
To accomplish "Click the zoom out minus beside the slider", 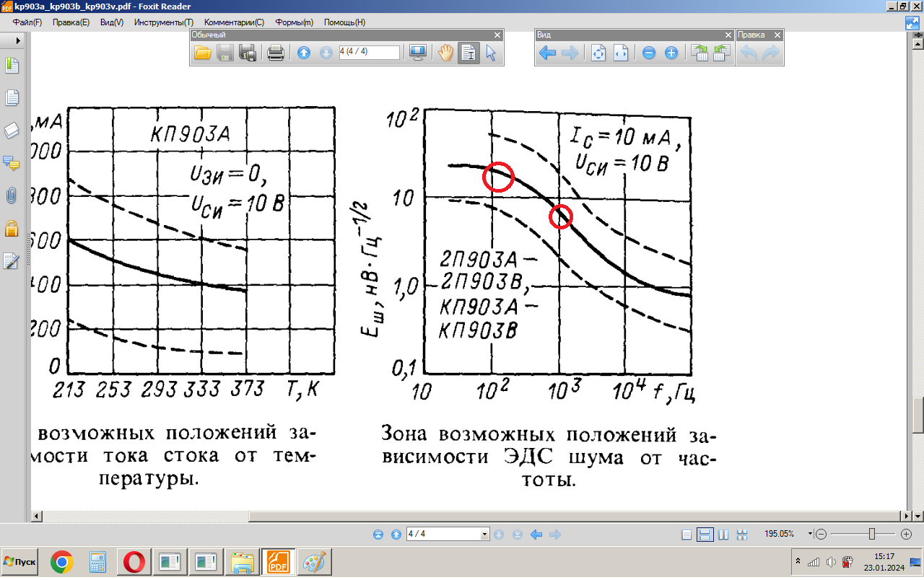I will pyautogui.click(x=820, y=535).
